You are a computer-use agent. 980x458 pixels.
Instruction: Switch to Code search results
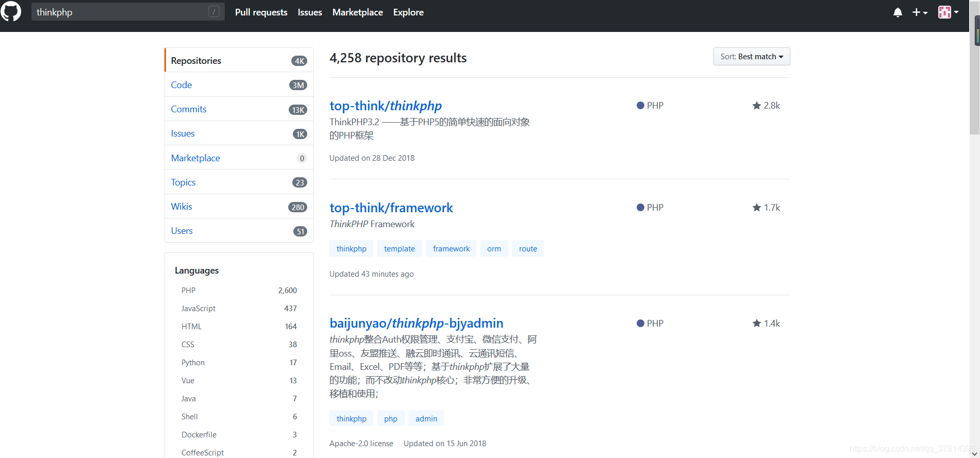tap(239, 84)
